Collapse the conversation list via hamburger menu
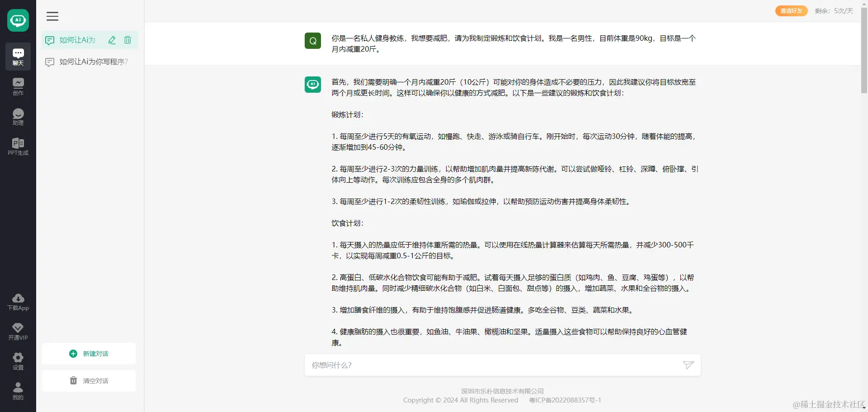Screen dimensions: 868x412 tap(52, 16)
